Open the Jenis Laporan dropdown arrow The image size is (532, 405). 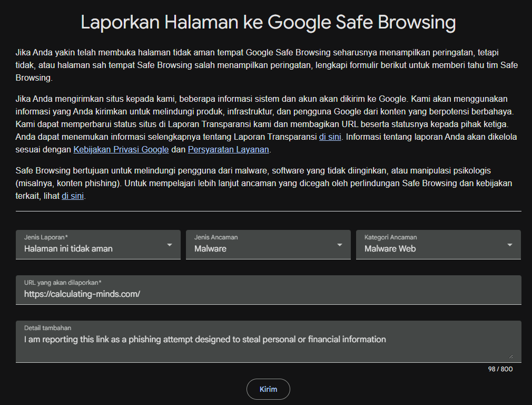tap(170, 245)
